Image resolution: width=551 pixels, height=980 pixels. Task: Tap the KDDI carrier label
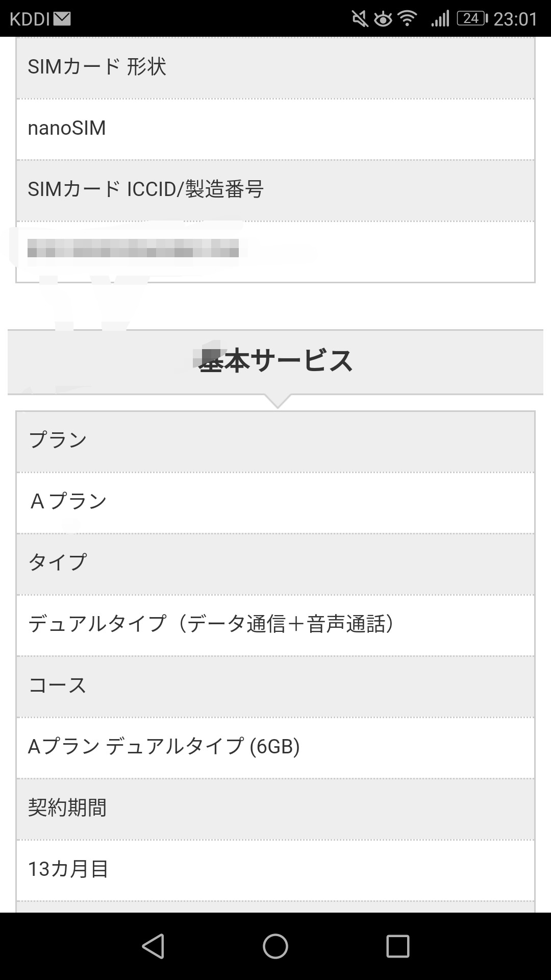pyautogui.click(x=30, y=19)
